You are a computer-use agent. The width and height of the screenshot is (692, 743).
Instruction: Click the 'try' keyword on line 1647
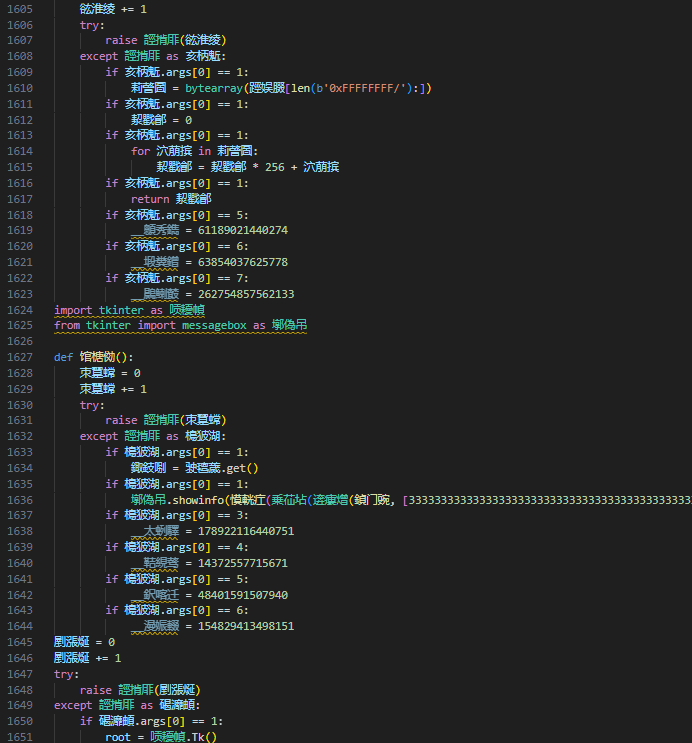coord(64,674)
